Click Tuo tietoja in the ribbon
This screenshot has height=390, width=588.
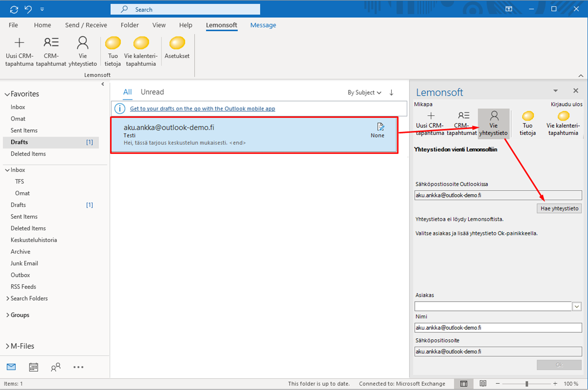point(113,51)
